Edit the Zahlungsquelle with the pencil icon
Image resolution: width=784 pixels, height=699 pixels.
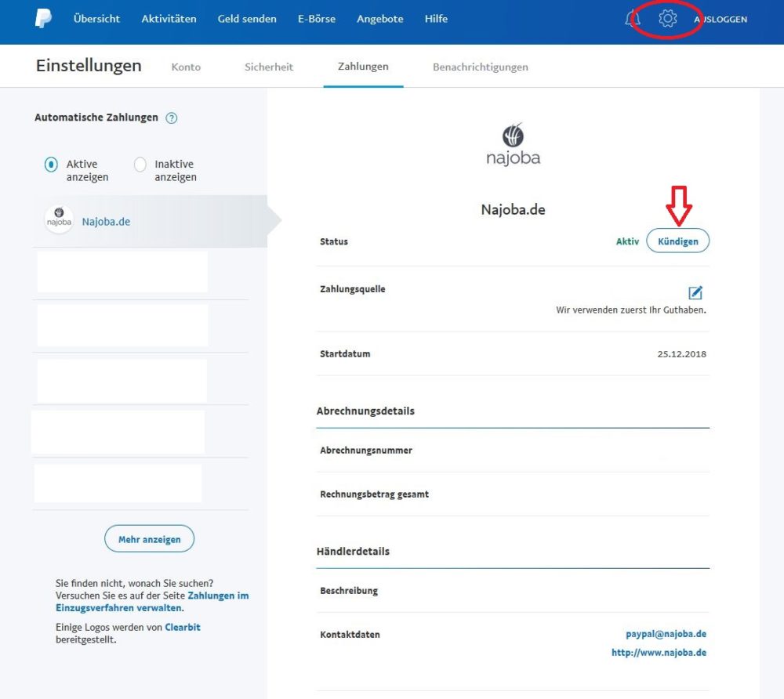coord(695,293)
